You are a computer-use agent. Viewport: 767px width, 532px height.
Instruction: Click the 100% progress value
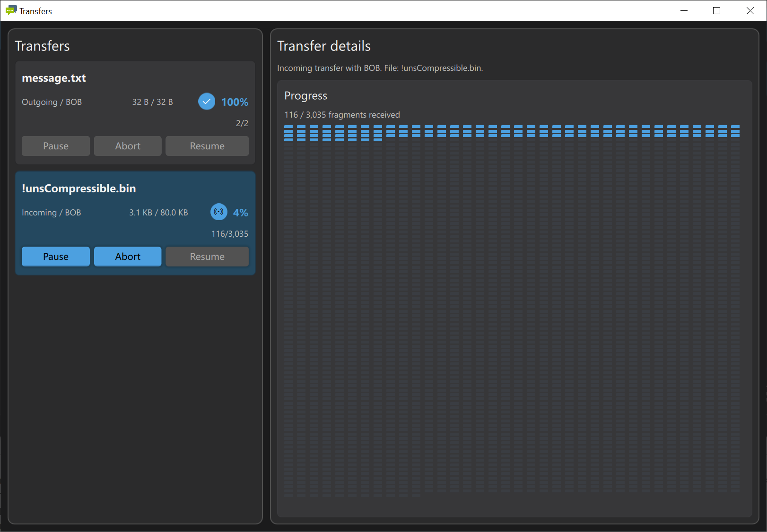pyautogui.click(x=235, y=102)
